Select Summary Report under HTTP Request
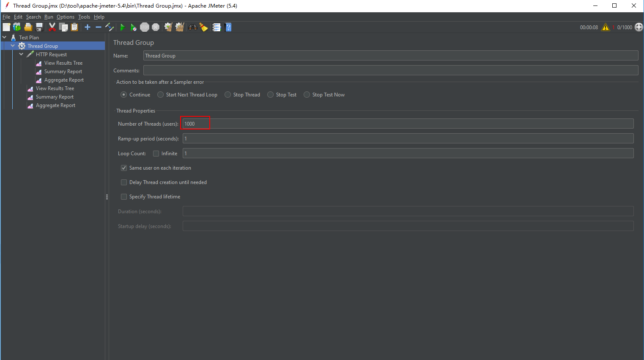The height and width of the screenshot is (360, 644). click(x=63, y=71)
